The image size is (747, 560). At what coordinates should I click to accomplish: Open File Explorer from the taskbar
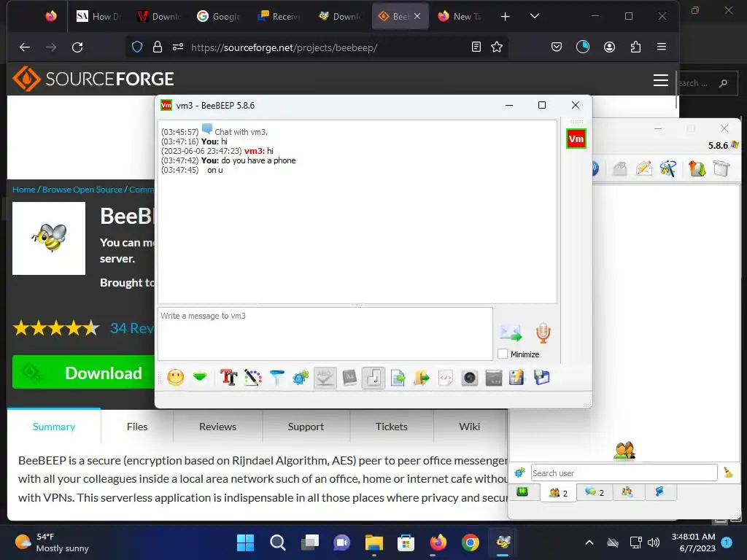(x=374, y=542)
